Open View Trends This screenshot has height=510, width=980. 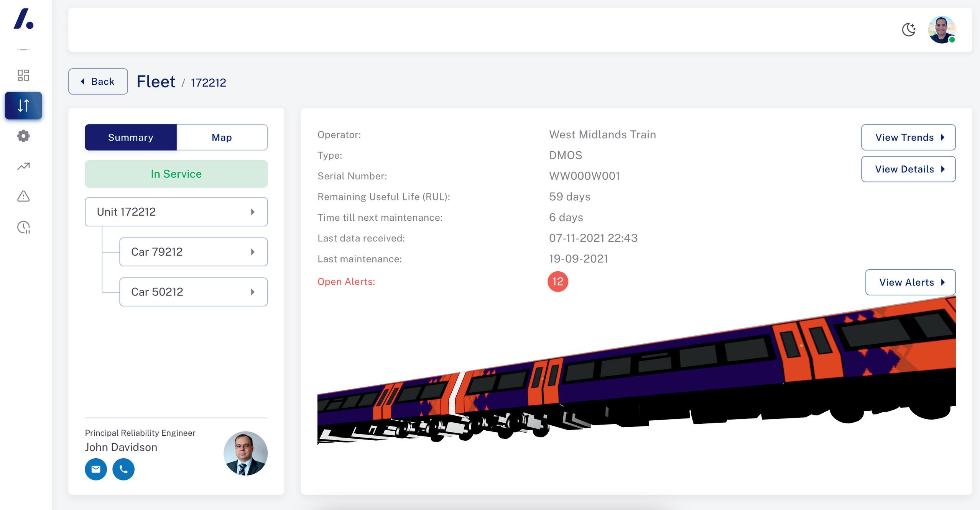[908, 137]
